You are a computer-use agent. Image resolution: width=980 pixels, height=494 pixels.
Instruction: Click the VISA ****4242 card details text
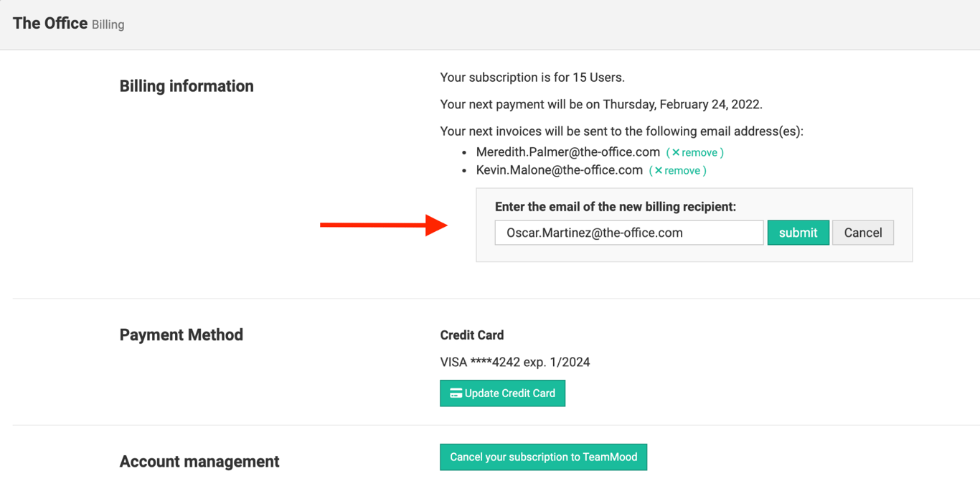(x=514, y=363)
